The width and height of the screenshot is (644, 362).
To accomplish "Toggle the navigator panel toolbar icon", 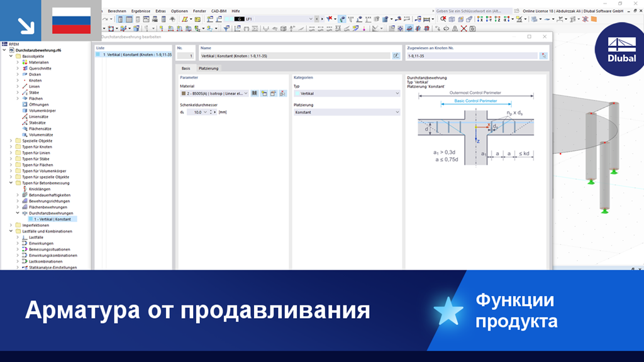I will click(120, 19).
